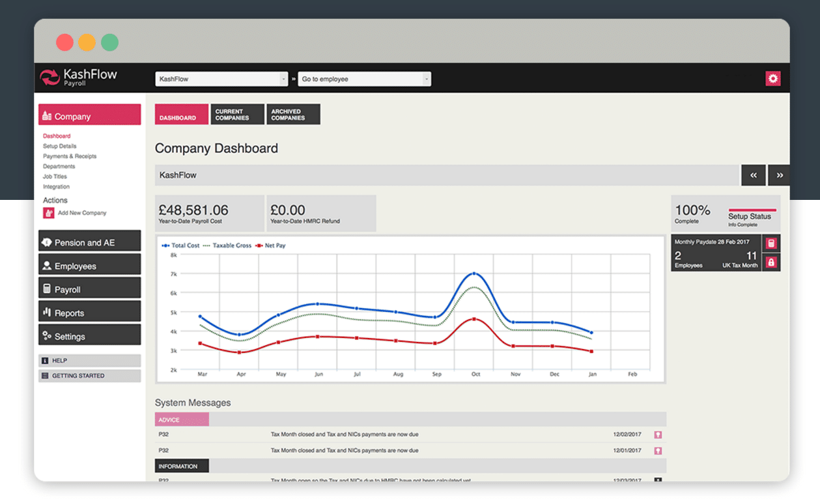The image size is (820, 504).
Task: Click the KashFlow Payroll logo
Action: click(x=78, y=77)
